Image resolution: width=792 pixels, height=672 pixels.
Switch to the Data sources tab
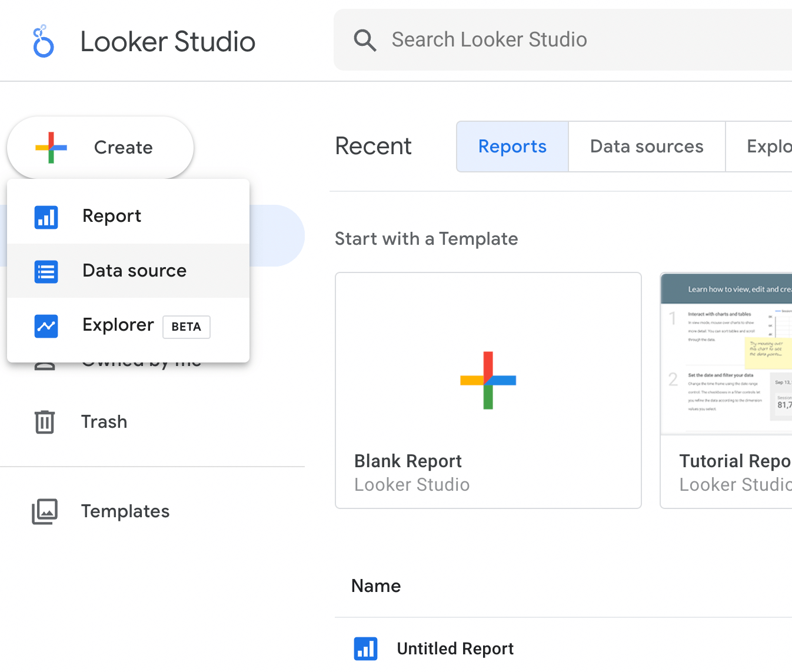pos(647,147)
